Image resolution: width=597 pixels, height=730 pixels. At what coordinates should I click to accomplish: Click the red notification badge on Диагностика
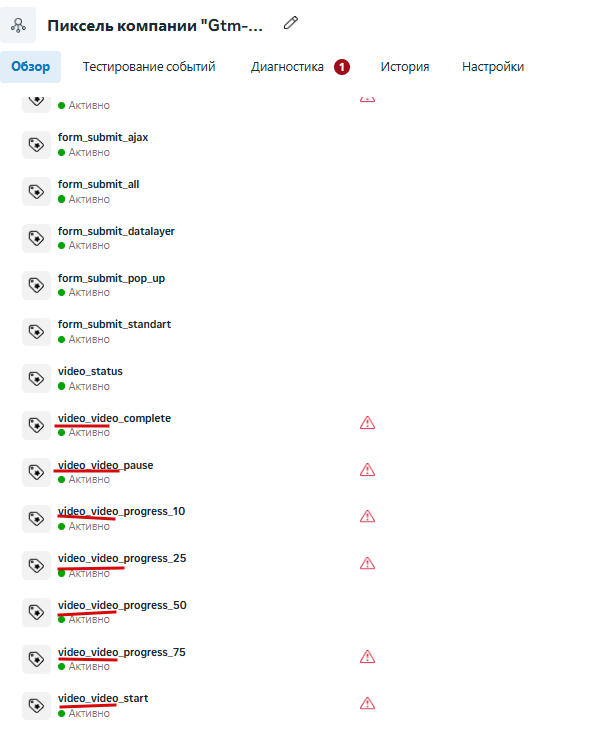(x=342, y=67)
